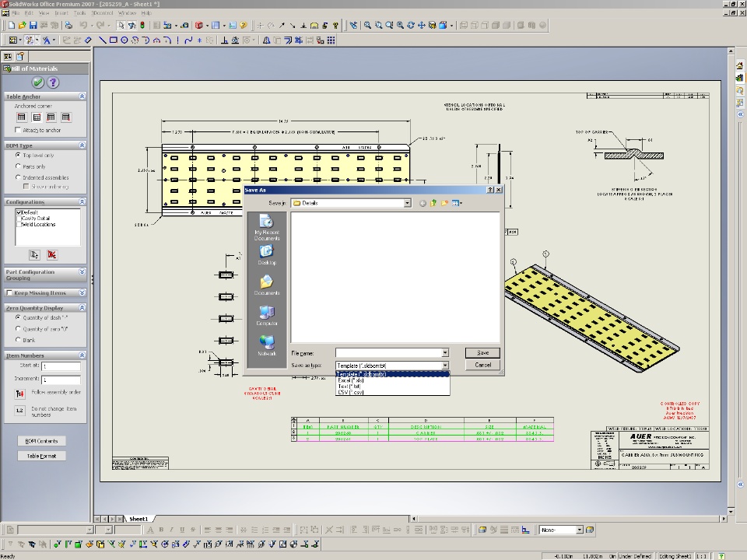This screenshot has height=560, width=747.
Task: Select Parts only BOM type
Action: click(19, 166)
